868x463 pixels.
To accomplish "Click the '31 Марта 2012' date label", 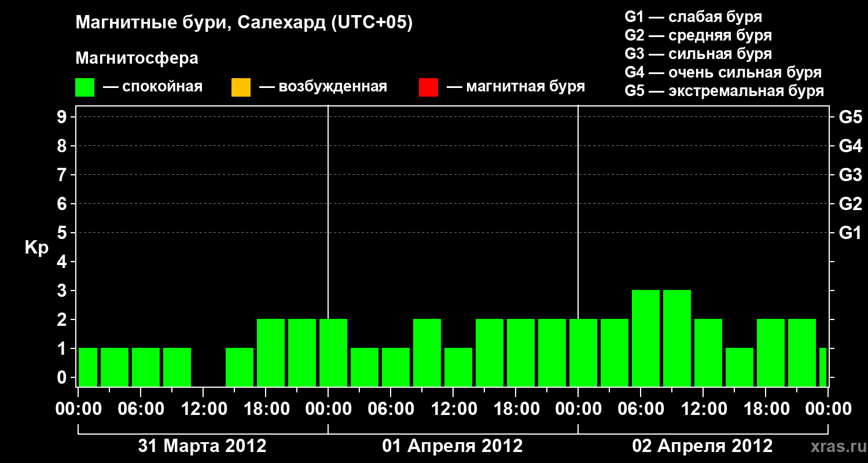I will (x=203, y=446).
